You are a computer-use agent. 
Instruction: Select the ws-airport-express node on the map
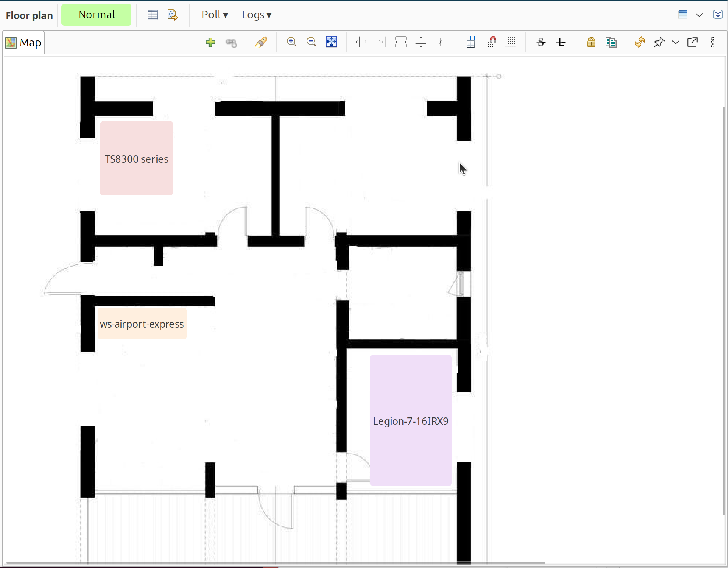coord(141,324)
